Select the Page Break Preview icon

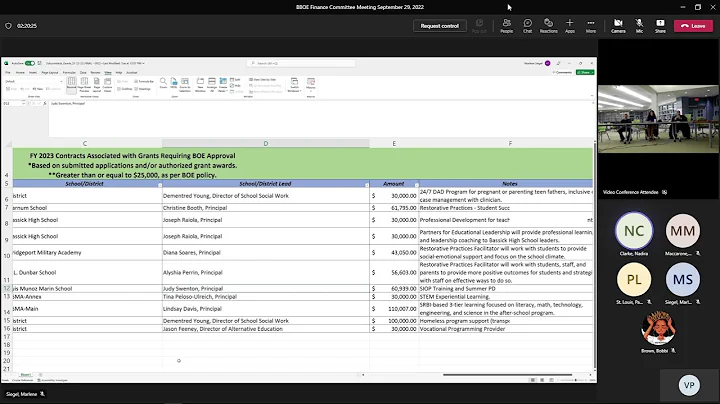tap(84, 85)
